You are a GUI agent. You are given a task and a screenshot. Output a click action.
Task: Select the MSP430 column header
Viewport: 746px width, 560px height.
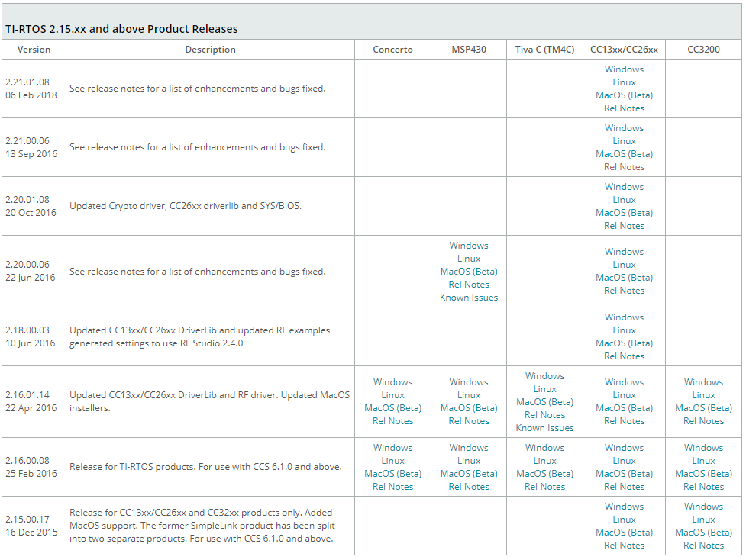(x=469, y=50)
